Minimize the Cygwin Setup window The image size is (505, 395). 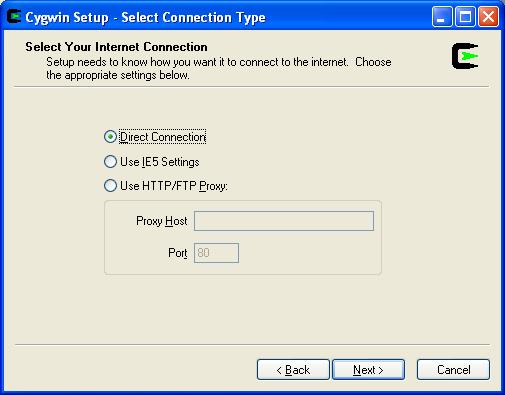[x=442, y=17]
